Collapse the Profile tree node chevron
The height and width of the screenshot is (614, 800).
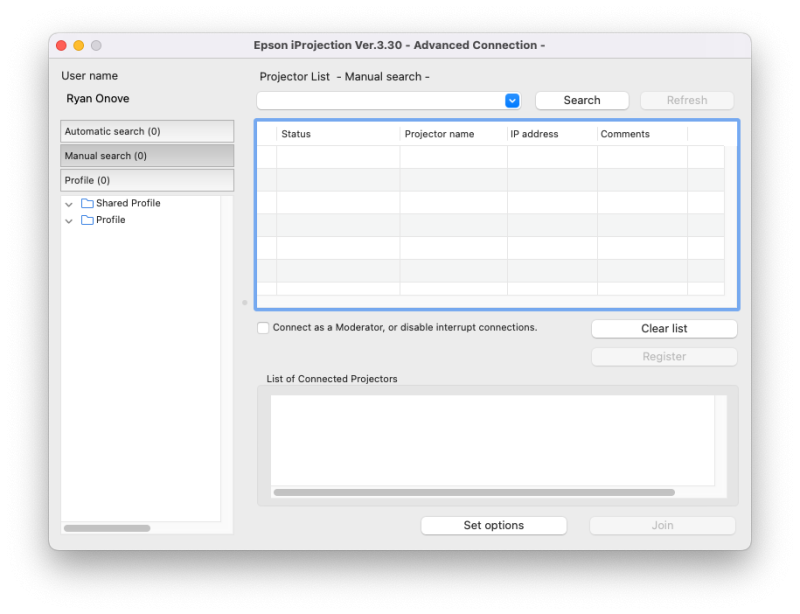[69, 221]
